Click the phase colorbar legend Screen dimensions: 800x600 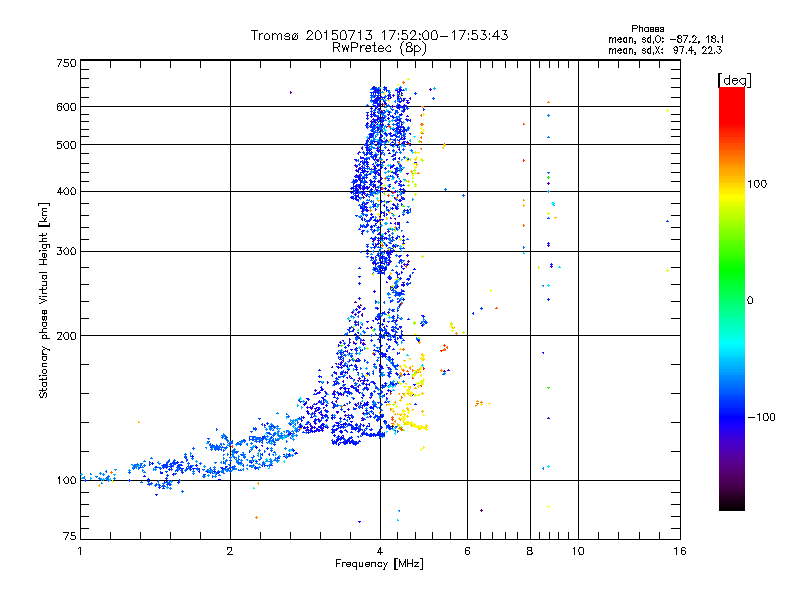click(732, 298)
